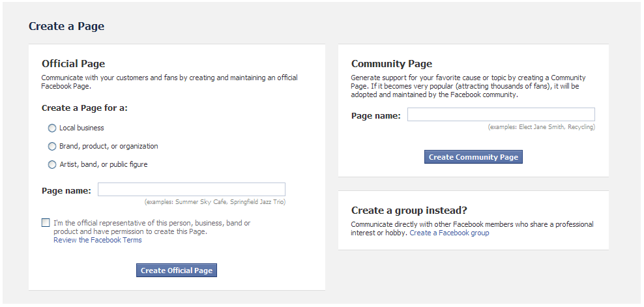Click the Page name label under Official Page
The height and width of the screenshot is (307, 644).
coord(66,191)
